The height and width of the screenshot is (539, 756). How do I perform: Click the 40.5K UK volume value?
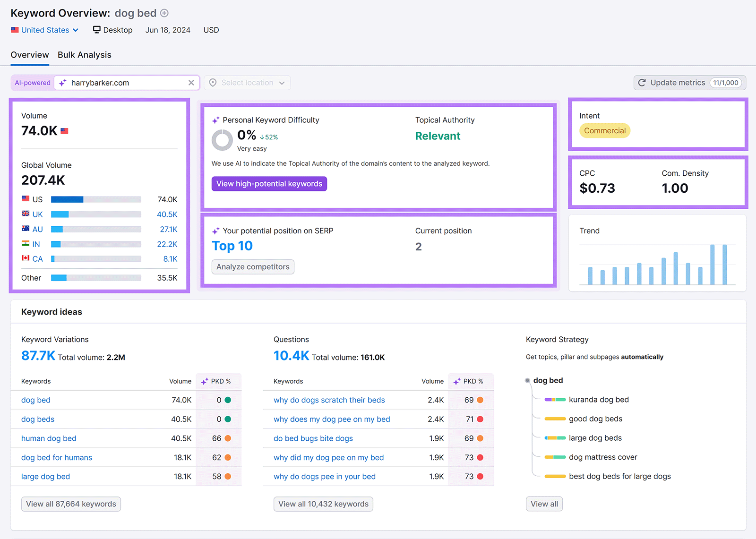point(167,214)
